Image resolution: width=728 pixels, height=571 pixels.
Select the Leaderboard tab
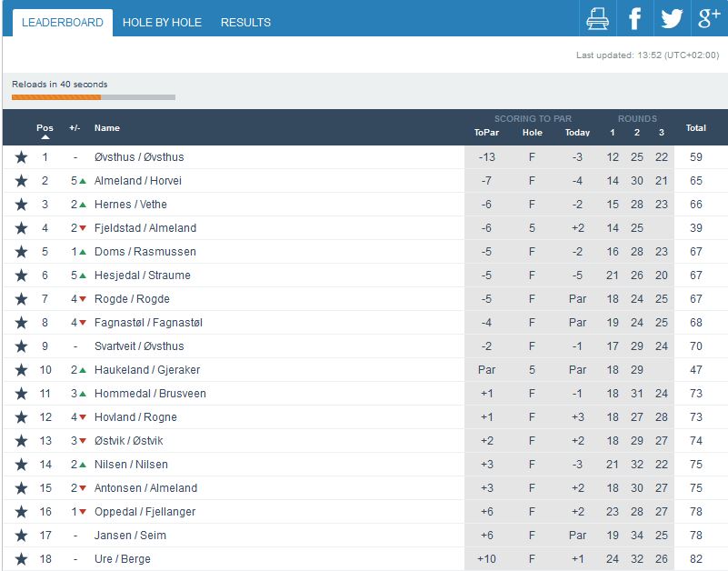[63, 22]
